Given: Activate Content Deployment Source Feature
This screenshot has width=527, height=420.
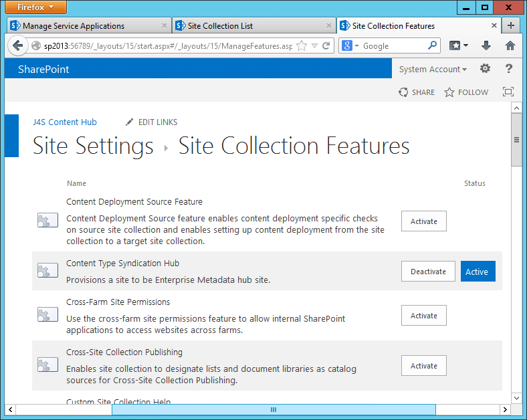Looking at the screenshot, I should pos(424,221).
